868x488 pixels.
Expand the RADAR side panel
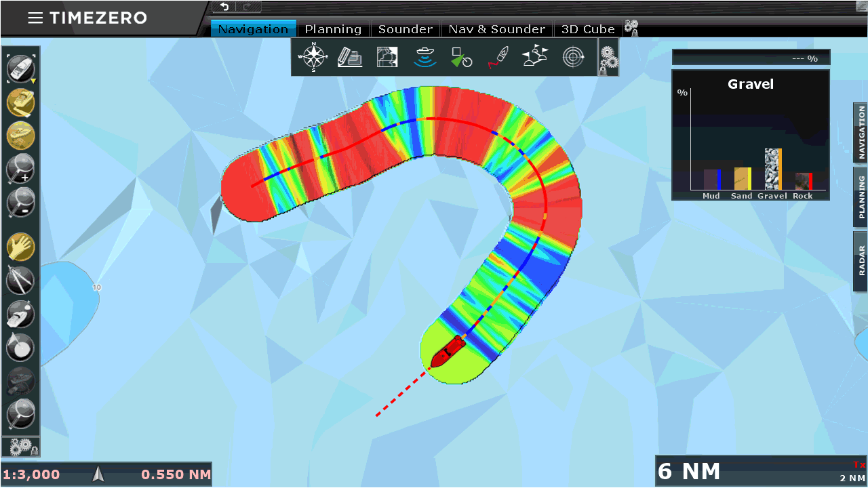[861, 261]
